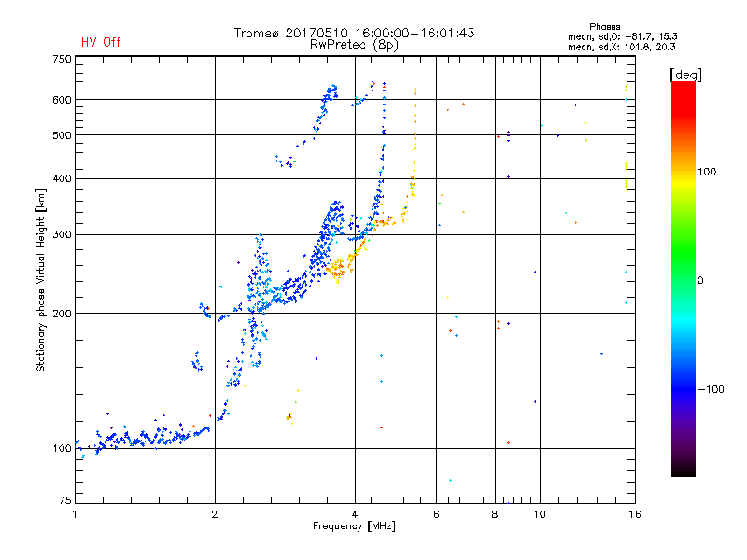Click the 'Stationary phase Virtual Height [km]' axis title
This screenshot has width=747, height=560.
coord(41,281)
